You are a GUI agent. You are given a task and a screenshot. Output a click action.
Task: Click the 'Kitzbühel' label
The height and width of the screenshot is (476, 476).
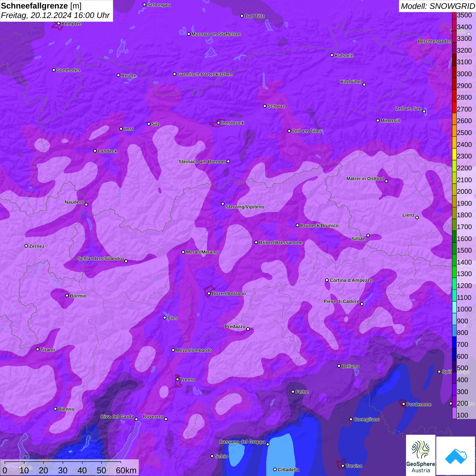tap(351, 82)
